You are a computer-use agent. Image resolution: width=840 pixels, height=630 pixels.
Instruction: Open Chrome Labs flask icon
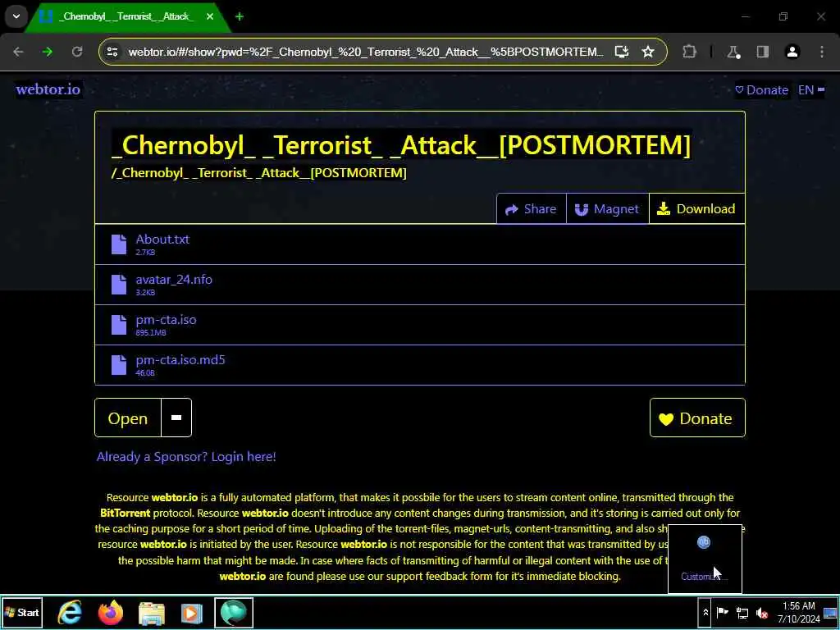733,52
